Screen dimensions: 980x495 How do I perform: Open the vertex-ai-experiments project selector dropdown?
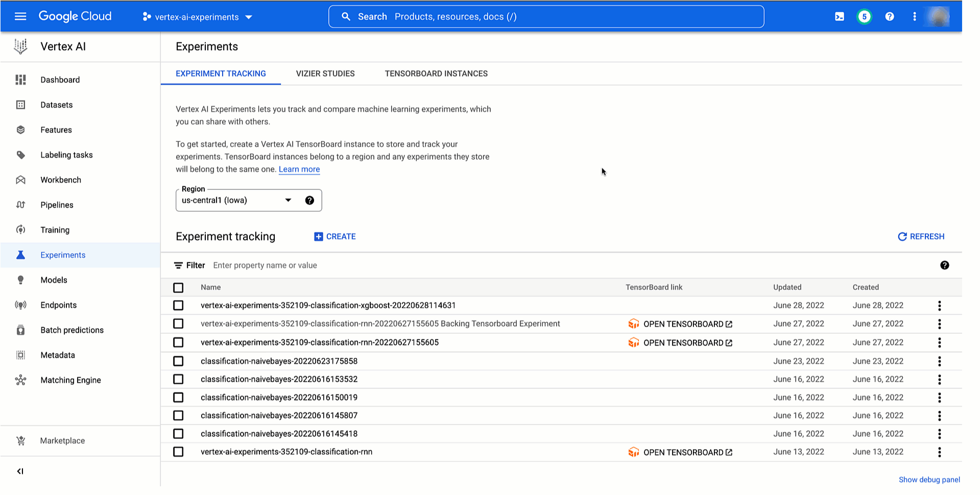tap(197, 17)
